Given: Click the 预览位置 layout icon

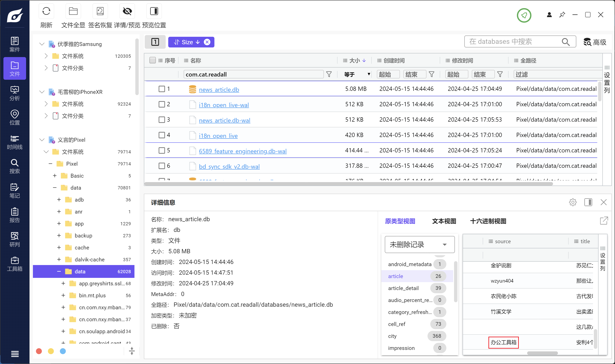Looking at the screenshot, I should pyautogui.click(x=154, y=11).
